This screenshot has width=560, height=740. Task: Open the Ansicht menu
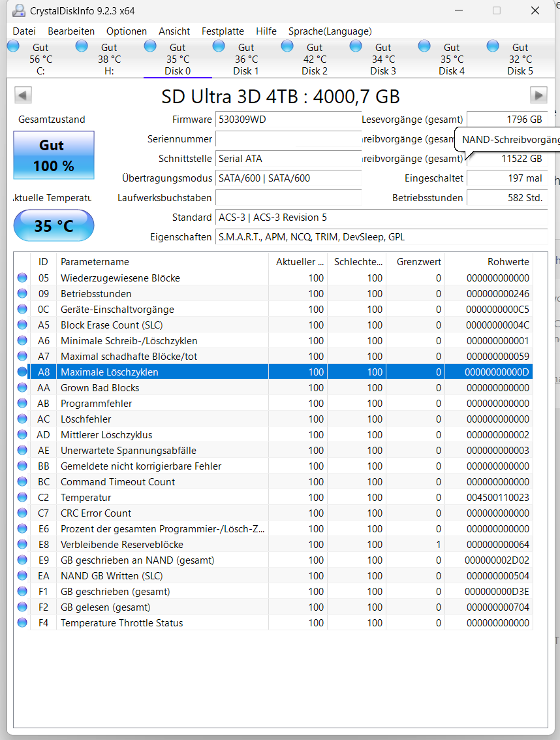click(174, 31)
